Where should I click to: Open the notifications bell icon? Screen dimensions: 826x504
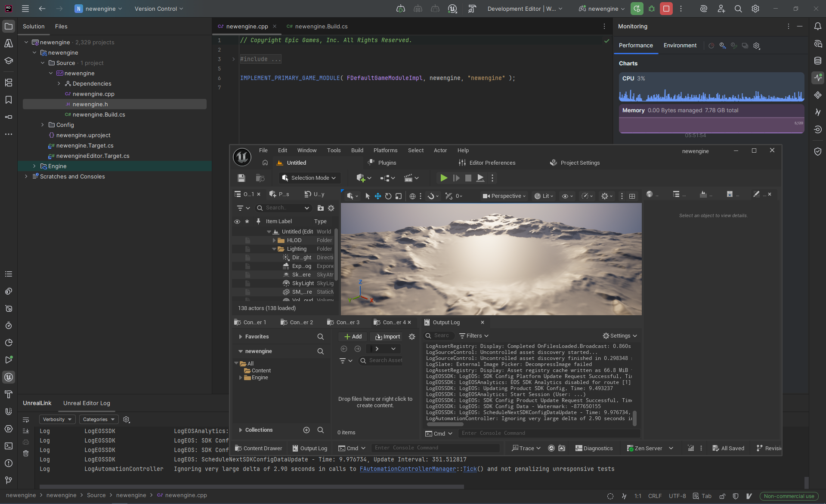click(x=817, y=26)
